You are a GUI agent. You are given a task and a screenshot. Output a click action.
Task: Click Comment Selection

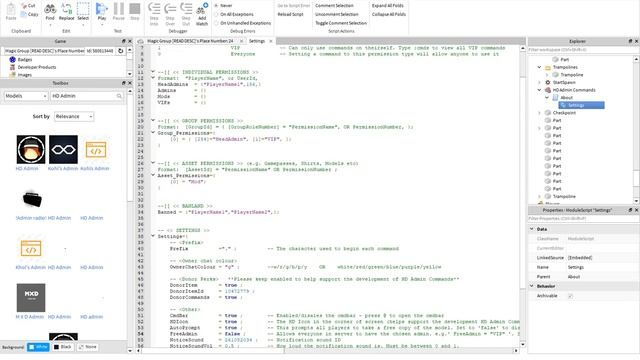[x=334, y=6]
